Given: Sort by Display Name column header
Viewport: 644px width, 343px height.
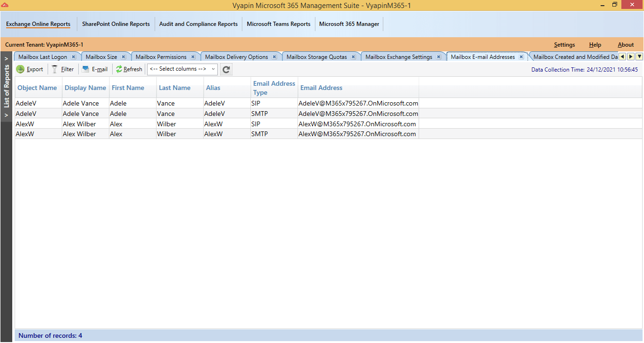Looking at the screenshot, I should pos(85,88).
